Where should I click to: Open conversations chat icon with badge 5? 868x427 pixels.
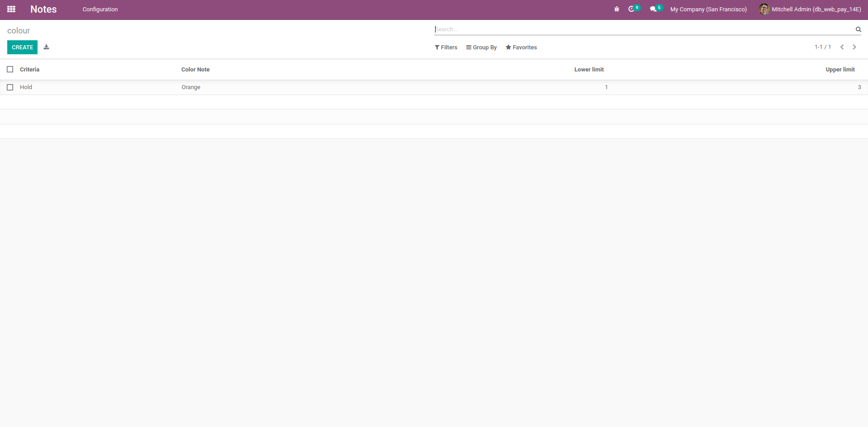click(x=655, y=9)
